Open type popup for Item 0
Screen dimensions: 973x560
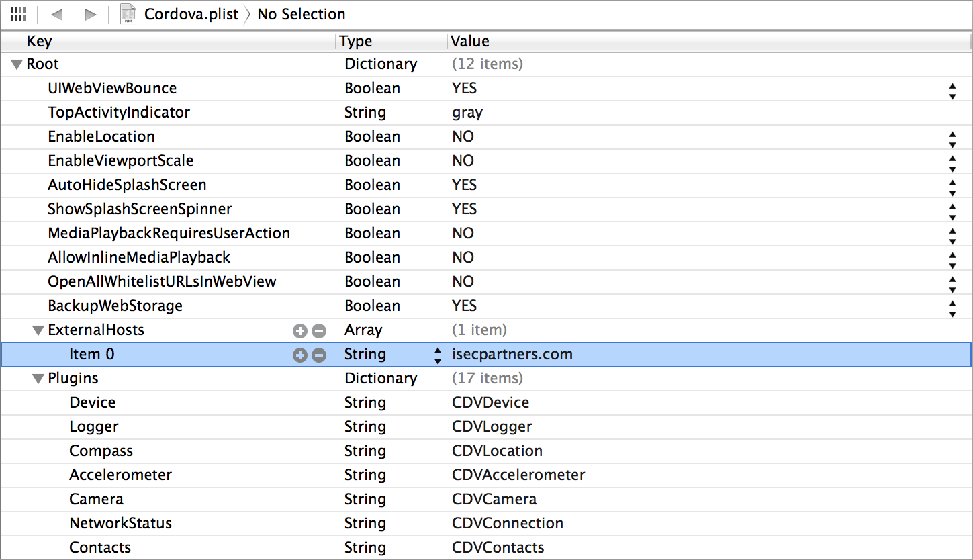click(x=438, y=355)
